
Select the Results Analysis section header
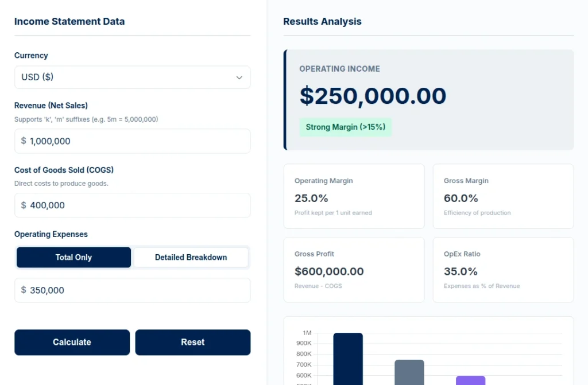coord(322,21)
